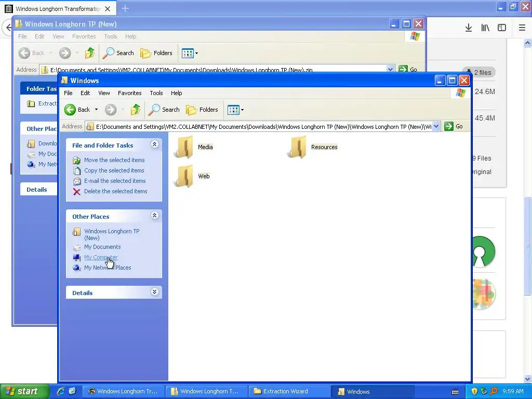Image resolution: width=532 pixels, height=399 pixels.
Task: Click E-mail the selected items
Action: (x=115, y=181)
